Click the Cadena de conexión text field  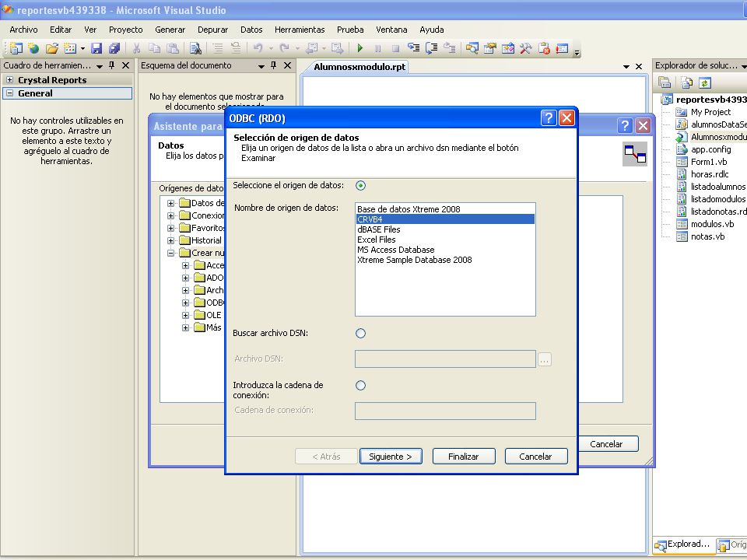[445, 411]
